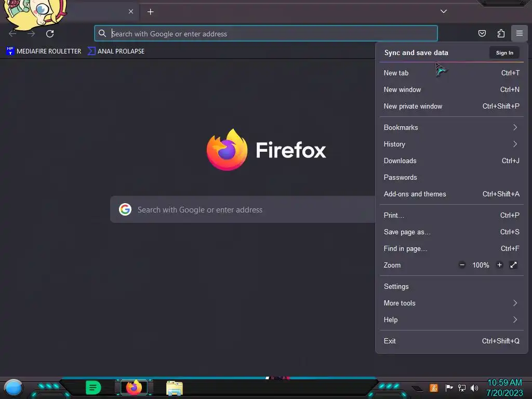Screen dimensions: 532x399
Task: Open the List all tabs chevron
Action: [444, 11]
